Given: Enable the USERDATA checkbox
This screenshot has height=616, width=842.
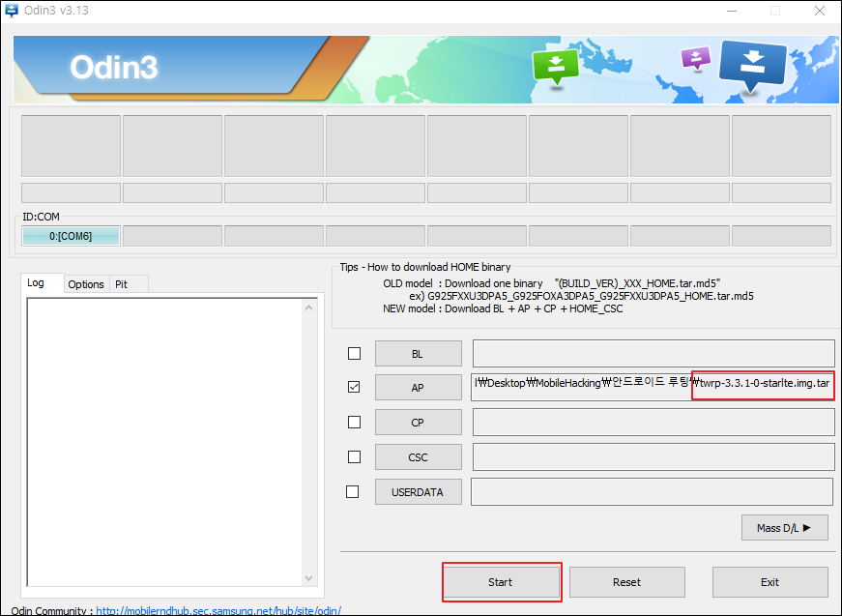Looking at the screenshot, I should (x=352, y=491).
